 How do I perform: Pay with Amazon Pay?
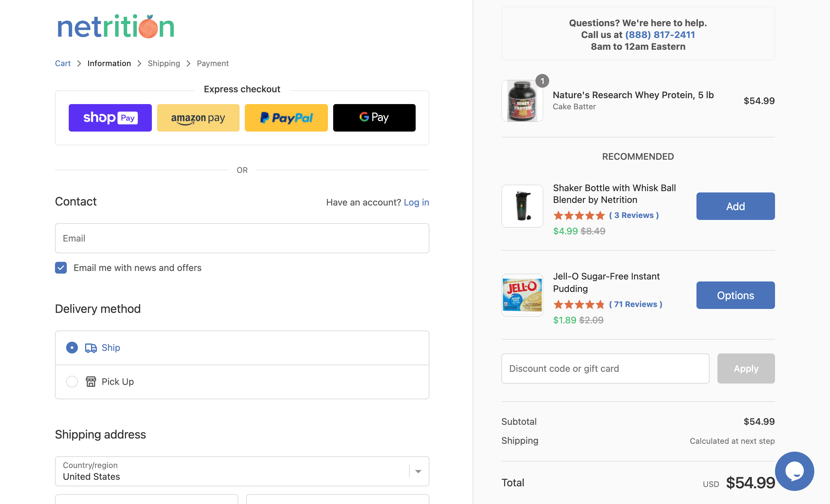pyautogui.click(x=198, y=117)
